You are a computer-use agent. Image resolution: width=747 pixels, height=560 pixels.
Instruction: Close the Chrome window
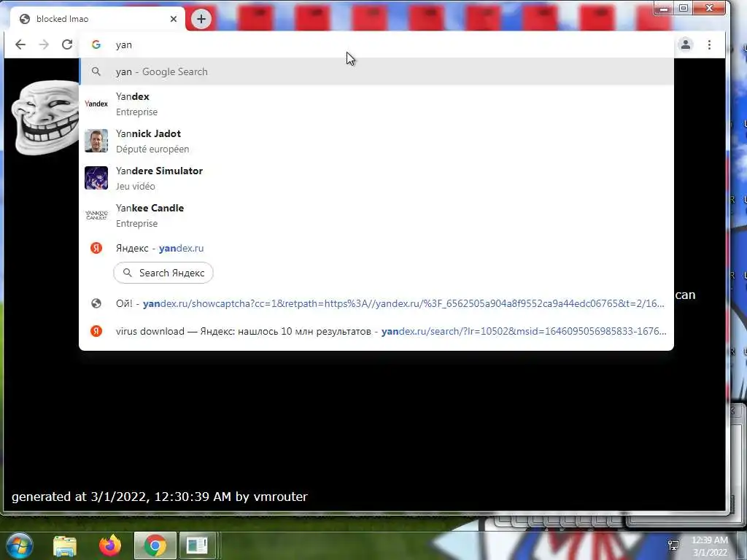709,8
